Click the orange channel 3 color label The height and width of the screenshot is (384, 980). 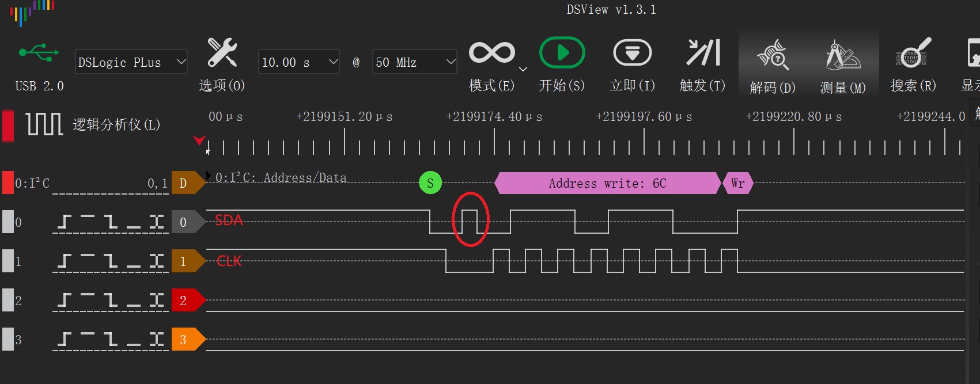pyautogui.click(x=186, y=340)
